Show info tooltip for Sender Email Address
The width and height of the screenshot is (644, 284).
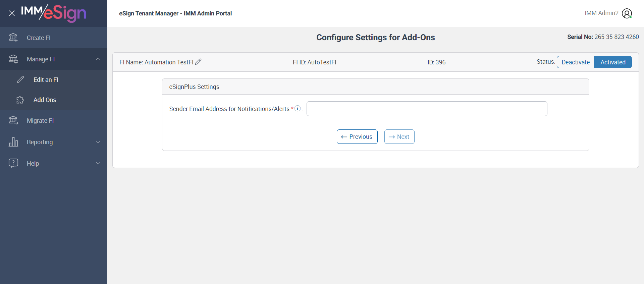[298, 108]
